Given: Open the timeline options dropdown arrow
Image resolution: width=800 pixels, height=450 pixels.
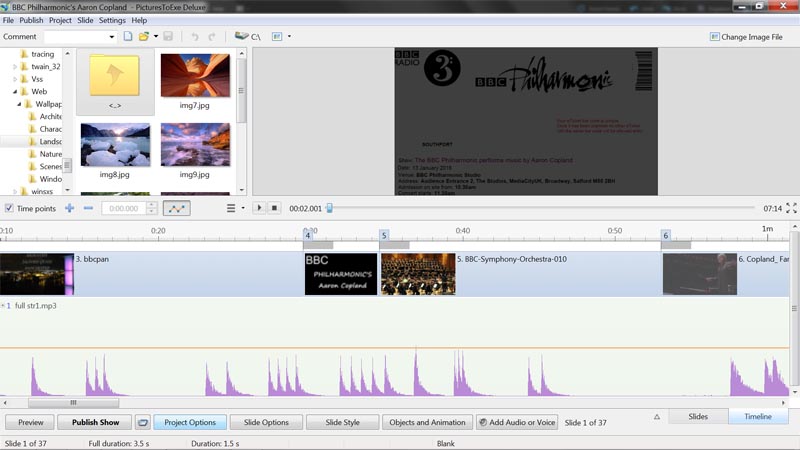Looking at the screenshot, I should tap(243, 208).
